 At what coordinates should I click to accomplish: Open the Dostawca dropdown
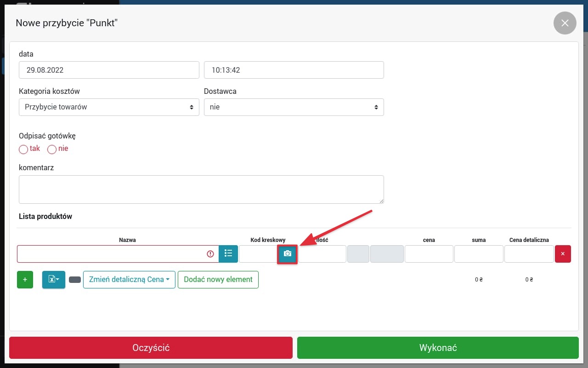pos(294,107)
